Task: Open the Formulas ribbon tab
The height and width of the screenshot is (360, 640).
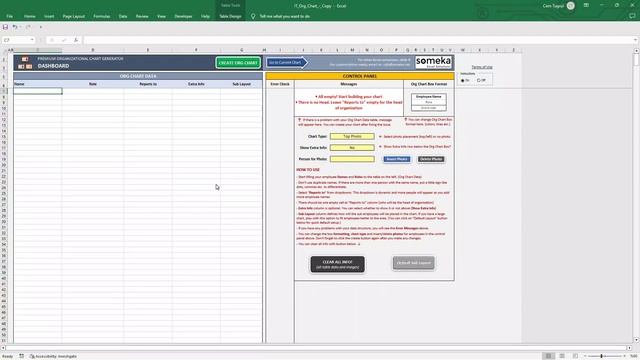Action: point(102,16)
